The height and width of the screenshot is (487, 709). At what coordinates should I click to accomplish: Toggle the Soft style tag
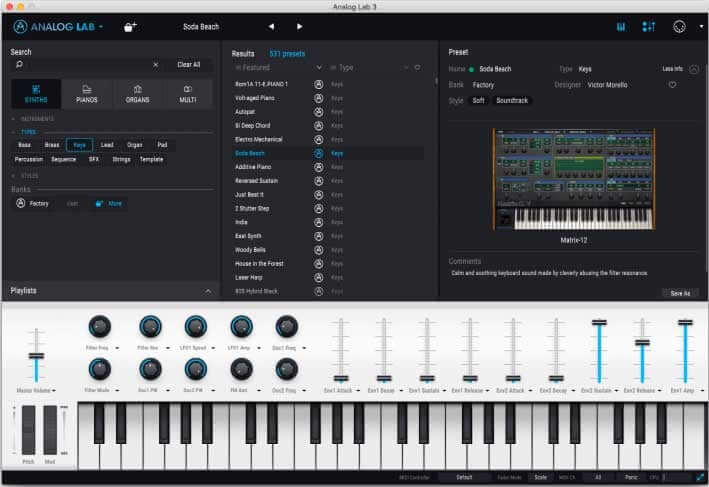[x=478, y=101]
